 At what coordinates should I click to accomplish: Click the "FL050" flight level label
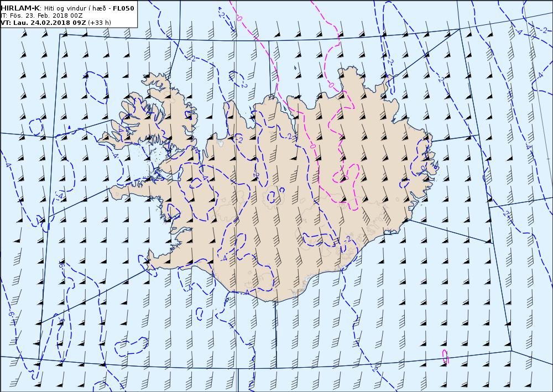pos(123,8)
